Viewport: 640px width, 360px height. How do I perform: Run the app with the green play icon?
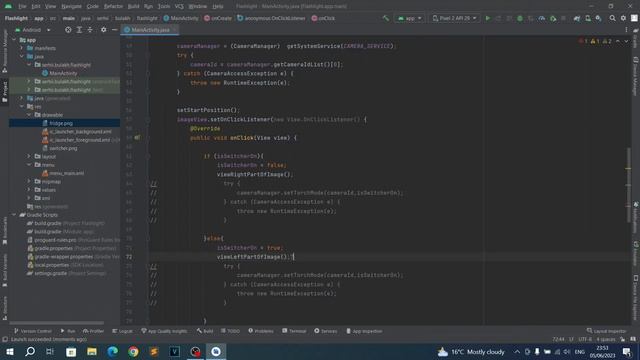[x=487, y=18]
